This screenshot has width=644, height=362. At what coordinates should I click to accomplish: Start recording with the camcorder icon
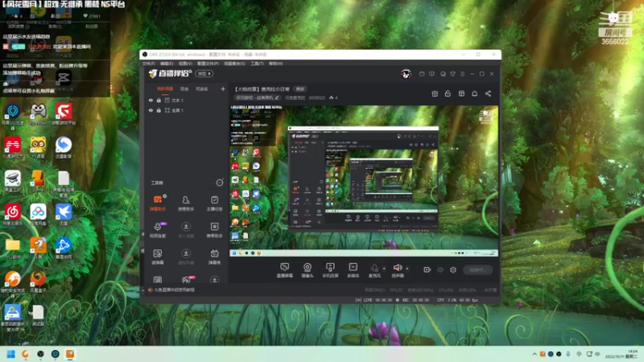click(427, 269)
